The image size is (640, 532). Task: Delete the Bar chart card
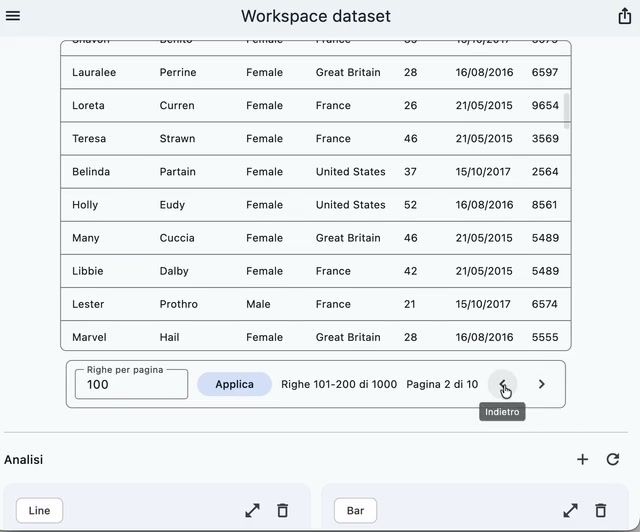click(x=600, y=510)
